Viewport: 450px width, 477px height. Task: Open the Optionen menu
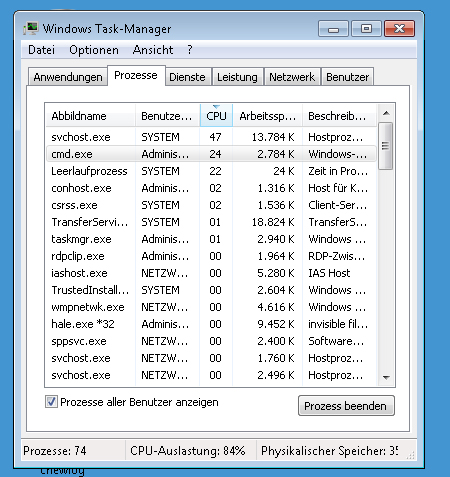coord(94,50)
